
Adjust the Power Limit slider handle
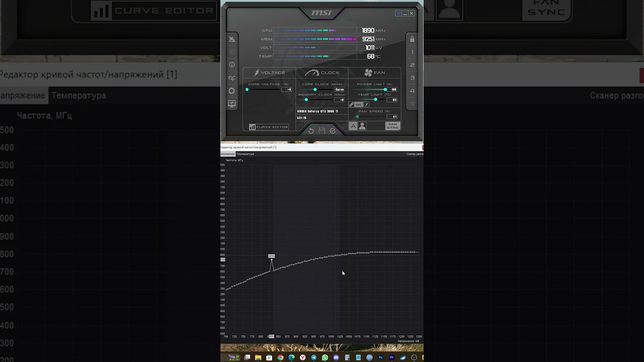385,89
